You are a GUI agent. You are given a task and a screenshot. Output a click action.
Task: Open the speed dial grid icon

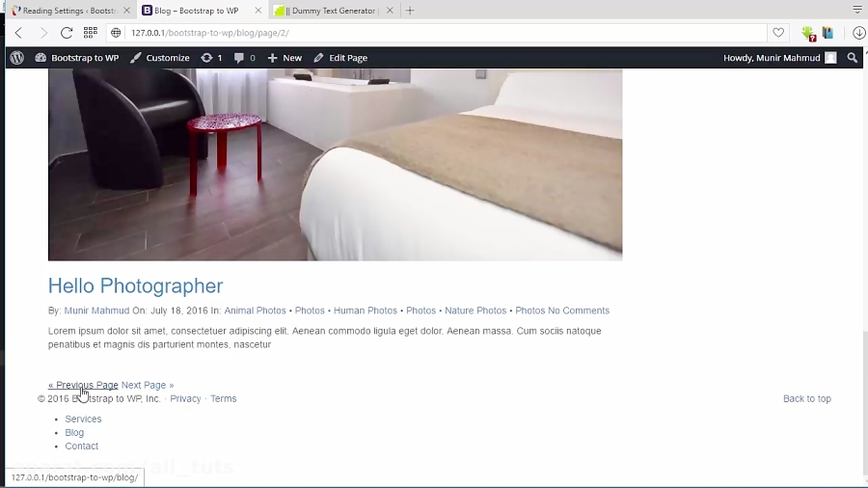coord(91,33)
